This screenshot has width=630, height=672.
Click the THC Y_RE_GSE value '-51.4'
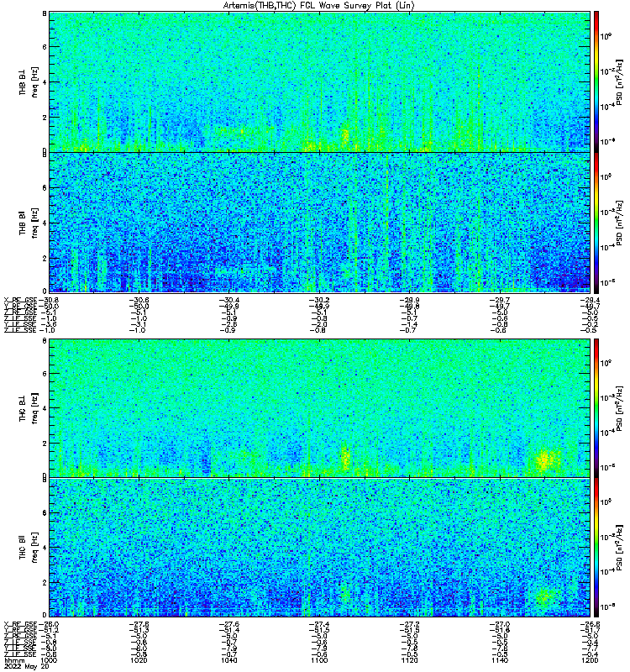click(x=229, y=630)
